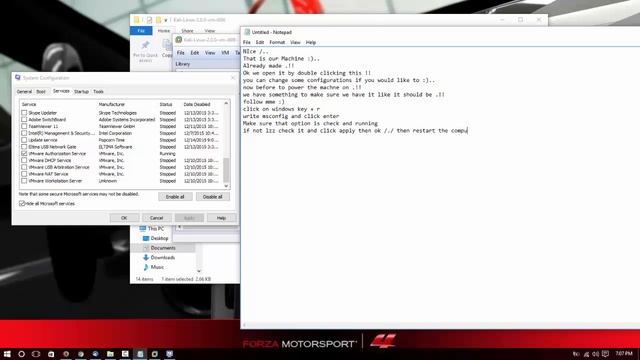This screenshot has width=640, height=360.
Task: Enable the VMware NAT Service checkbox
Action: coord(24,174)
